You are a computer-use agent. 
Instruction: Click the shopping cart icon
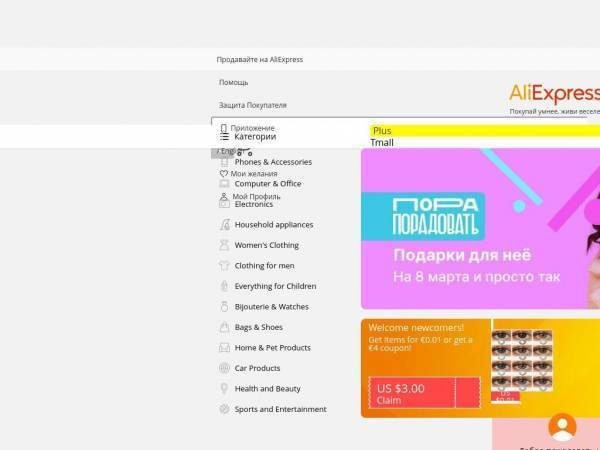[245, 153]
